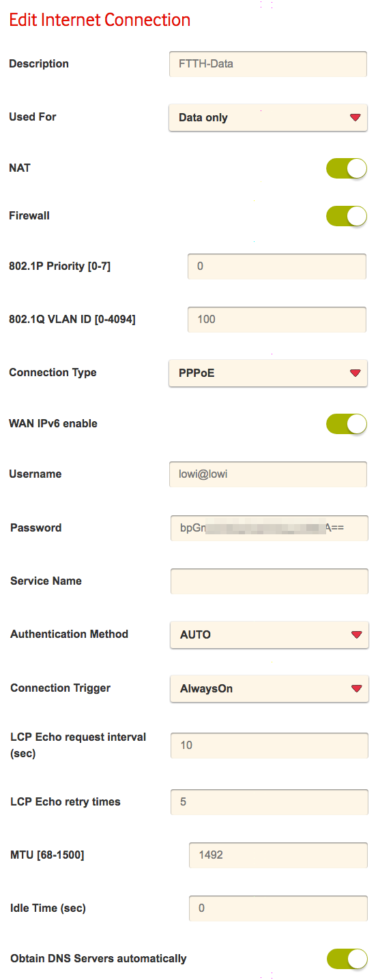378x980 pixels.
Task: Click the red arrow beside PPPoE
Action: 355,373
